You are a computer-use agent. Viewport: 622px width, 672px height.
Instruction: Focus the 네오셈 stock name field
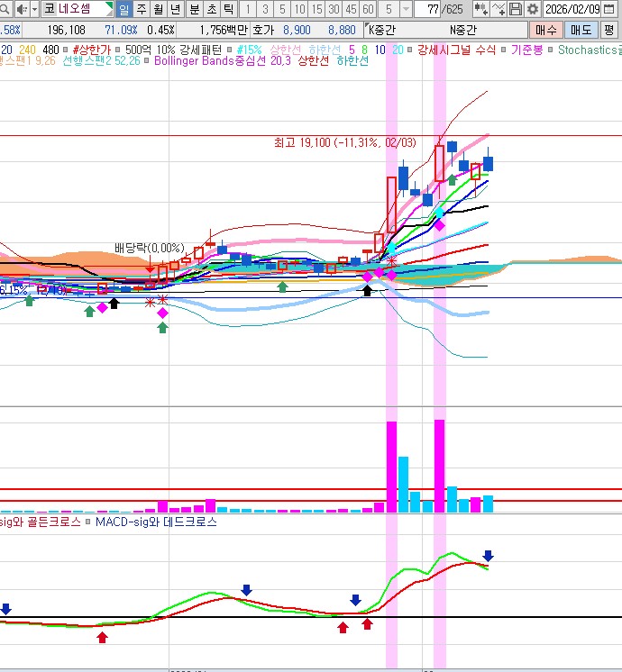(81, 9)
